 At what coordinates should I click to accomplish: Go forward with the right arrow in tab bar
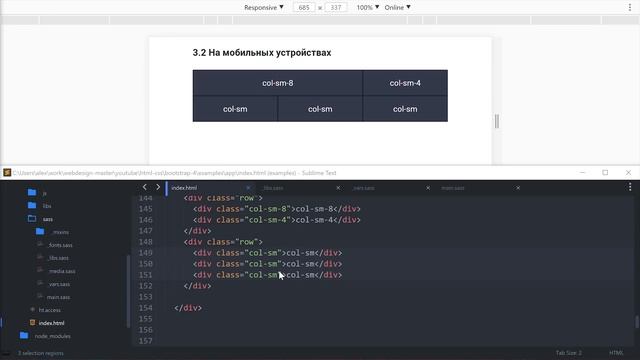tap(158, 187)
